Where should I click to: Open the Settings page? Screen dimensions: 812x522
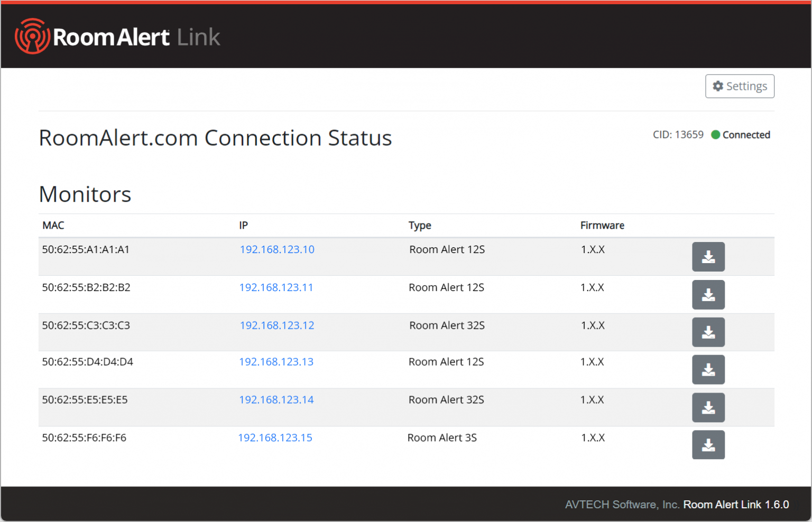(x=740, y=86)
